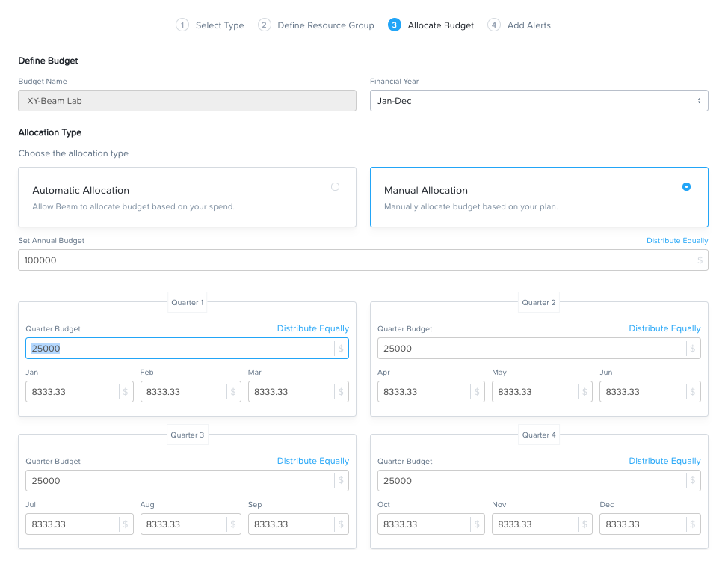Click Distribute Equally for the annual budget
728x567 pixels.
[677, 241]
